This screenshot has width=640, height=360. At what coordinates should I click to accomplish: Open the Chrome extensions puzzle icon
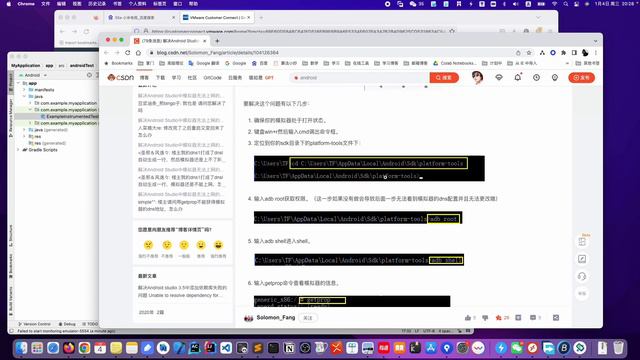tap(564, 53)
